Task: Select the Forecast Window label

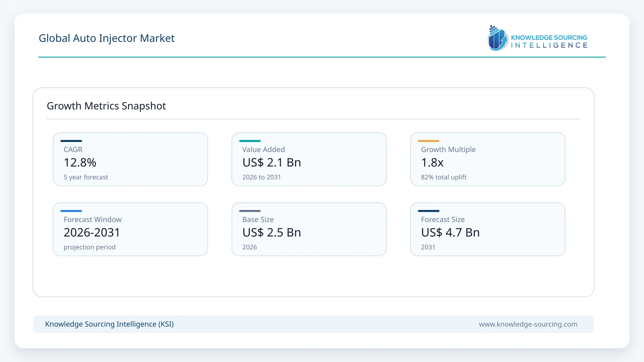Action: [x=93, y=220]
